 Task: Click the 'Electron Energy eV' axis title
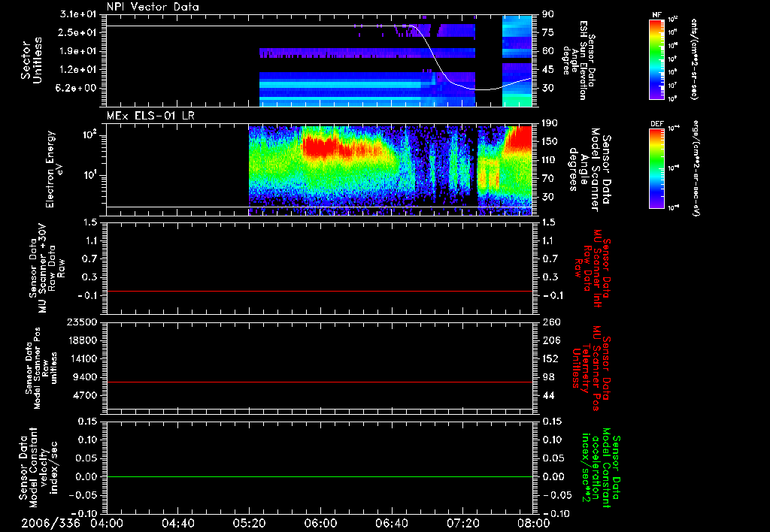tap(54, 169)
